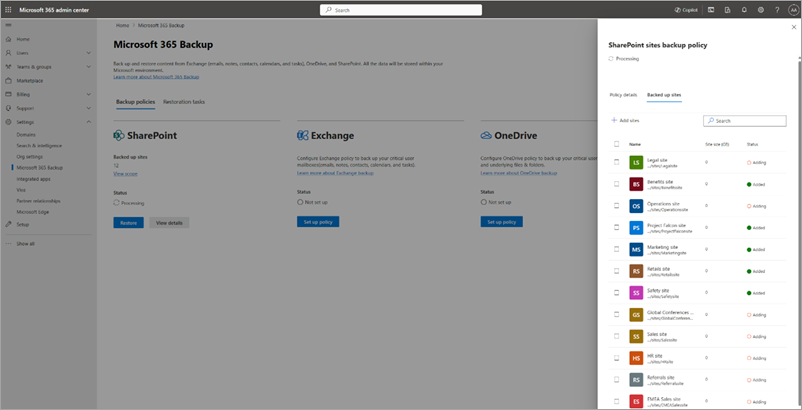Viewport: 802px width, 410px height.
Task: Check the HR site row checkbox
Action: 616,358
